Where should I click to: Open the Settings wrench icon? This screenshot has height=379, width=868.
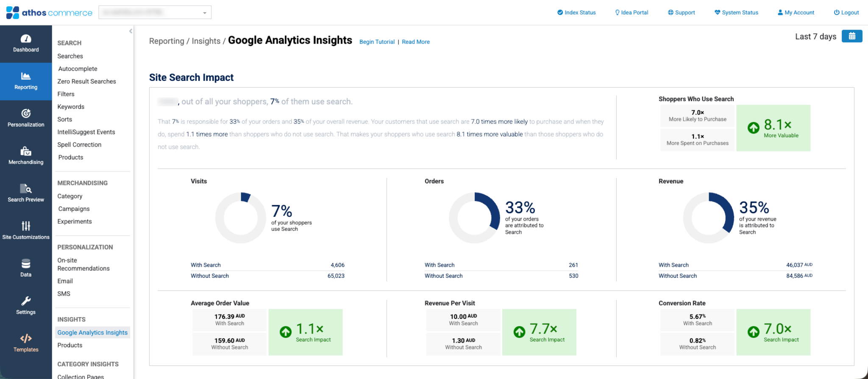26,301
